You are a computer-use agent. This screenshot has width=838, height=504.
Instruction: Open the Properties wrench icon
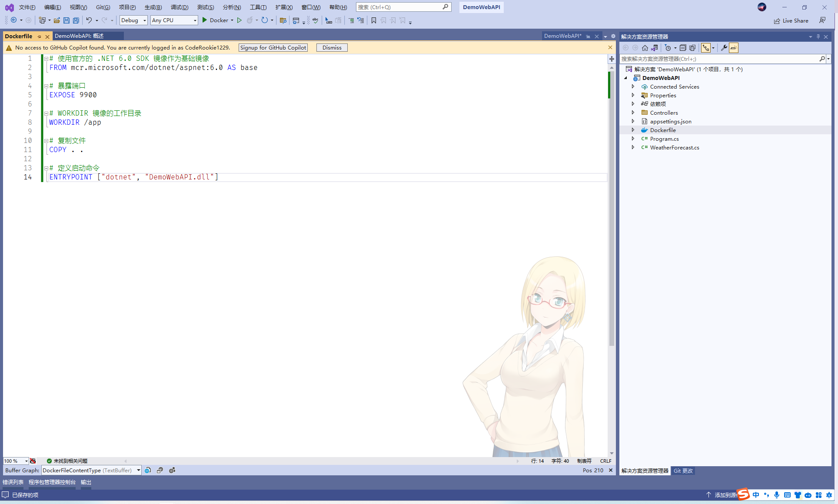[724, 48]
